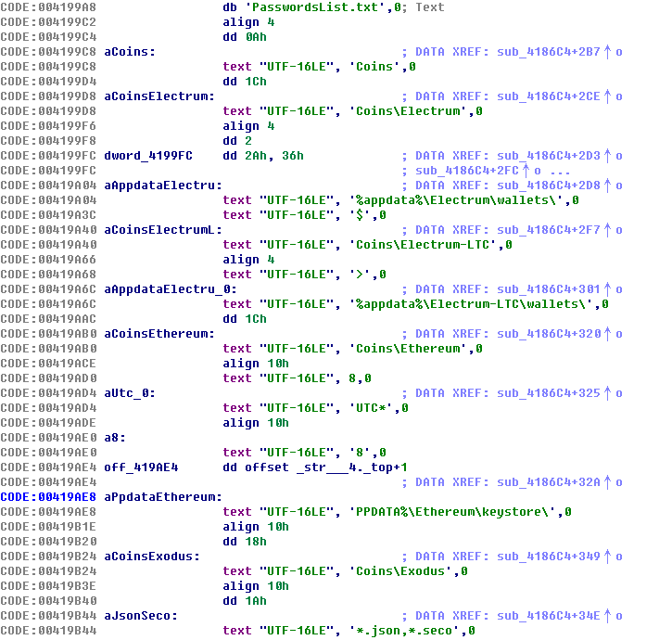This screenshot has width=672, height=640.
Task: Select the 'Coins\Electrum-LTC' string
Action: 423,245
